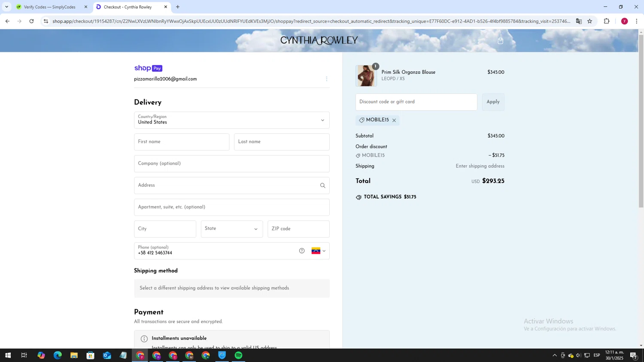
Task: Close the Verify Codes SimplyCodes tab
Action: tap(86, 7)
